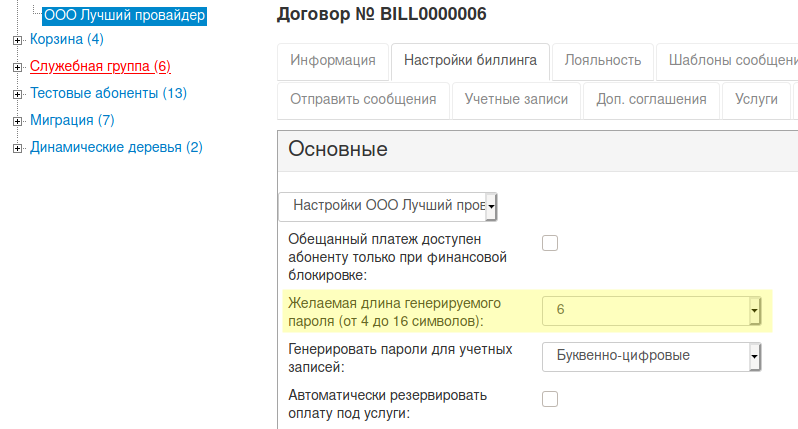
Task: Open the Тестовые абоненты (13) group
Action: tap(108, 94)
